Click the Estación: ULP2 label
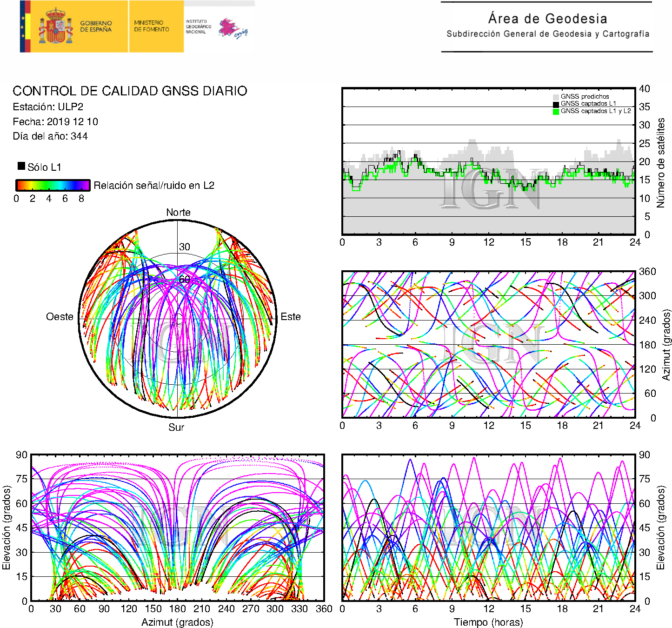This screenshot has width=672, height=628. click(x=48, y=107)
